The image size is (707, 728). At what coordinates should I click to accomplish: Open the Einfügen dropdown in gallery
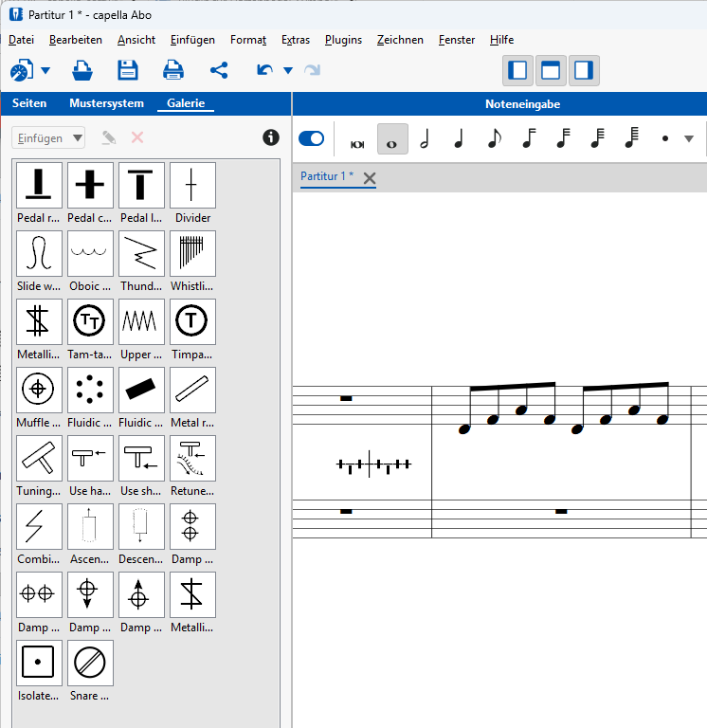tap(49, 137)
